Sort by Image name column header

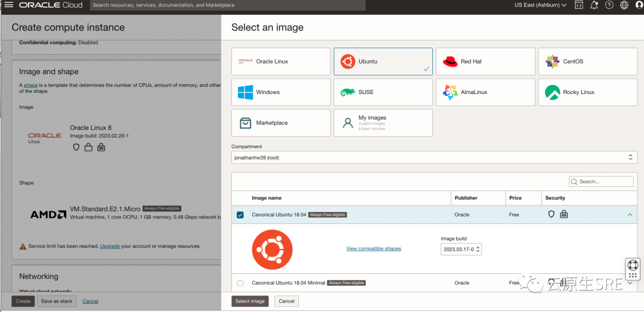click(x=267, y=198)
